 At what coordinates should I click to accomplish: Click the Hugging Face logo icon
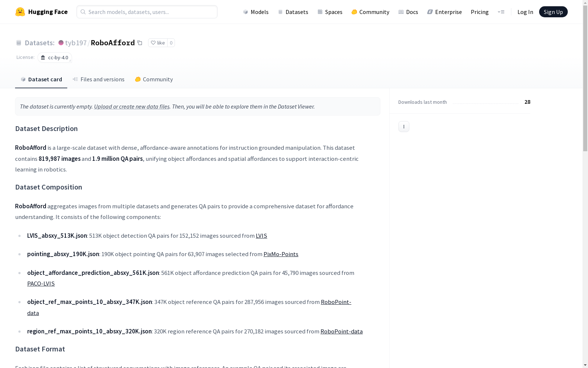20,12
